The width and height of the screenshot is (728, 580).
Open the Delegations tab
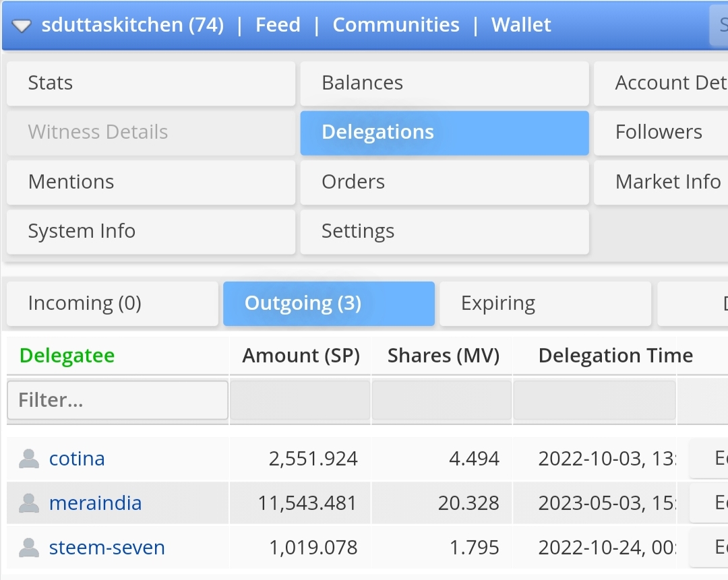[x=444, y=133]
